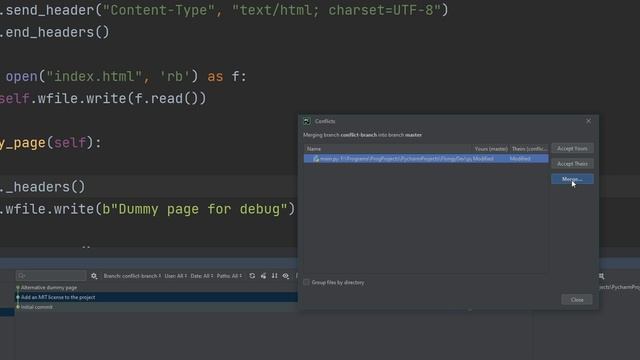Image resolution: width=640 pixels, height=360 pixels.
Task: Click the Name column header
Action: (388, 149)
